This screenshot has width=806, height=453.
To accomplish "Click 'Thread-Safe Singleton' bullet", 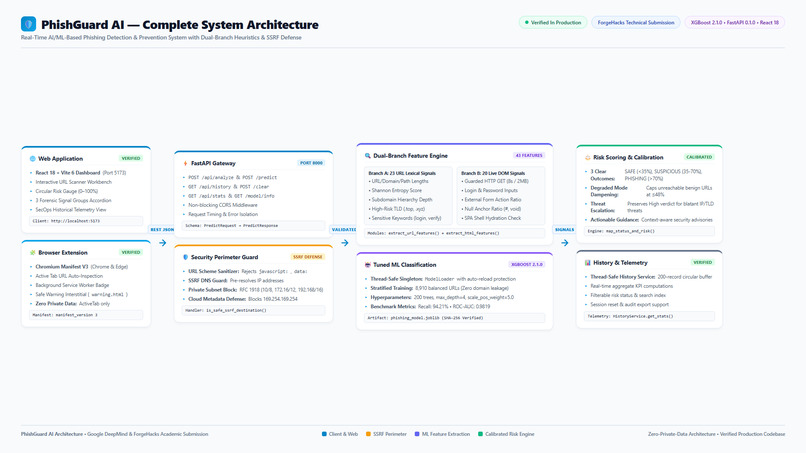I will pos(443,279).
